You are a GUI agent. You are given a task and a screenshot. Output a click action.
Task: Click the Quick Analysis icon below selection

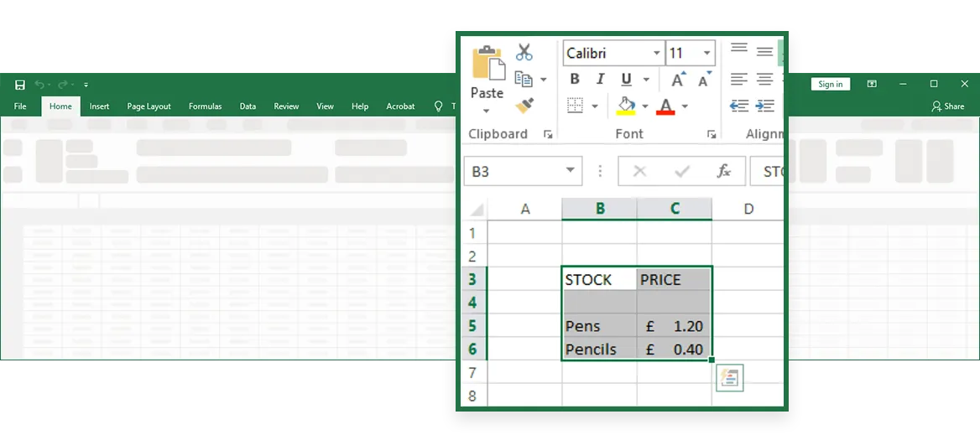(x=729, y=378)
